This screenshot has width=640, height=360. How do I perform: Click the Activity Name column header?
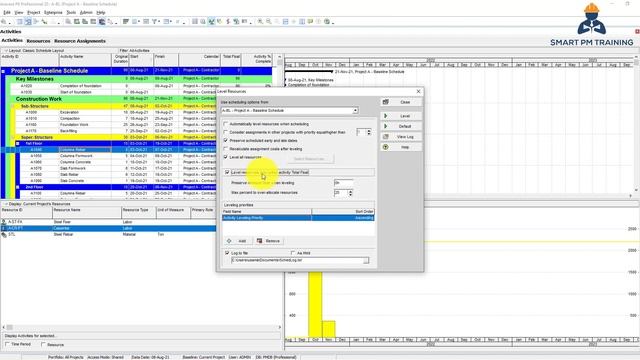click(85, 59)
